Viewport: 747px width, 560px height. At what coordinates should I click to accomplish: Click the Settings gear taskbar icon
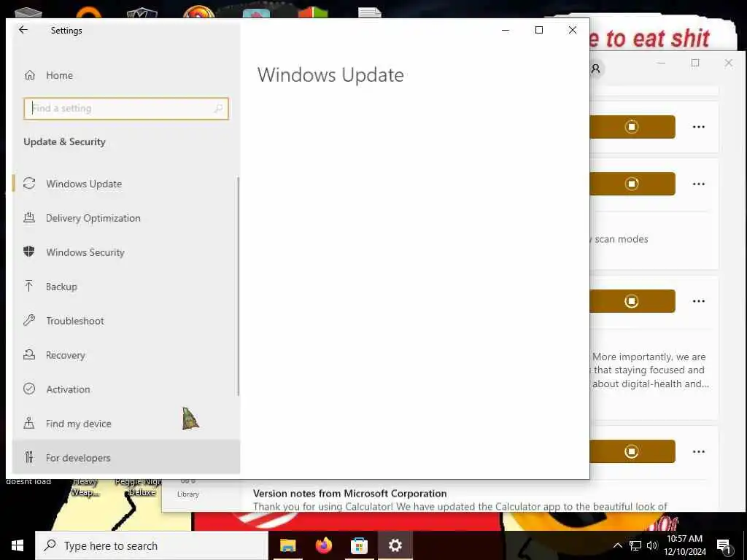click(395, 545)
